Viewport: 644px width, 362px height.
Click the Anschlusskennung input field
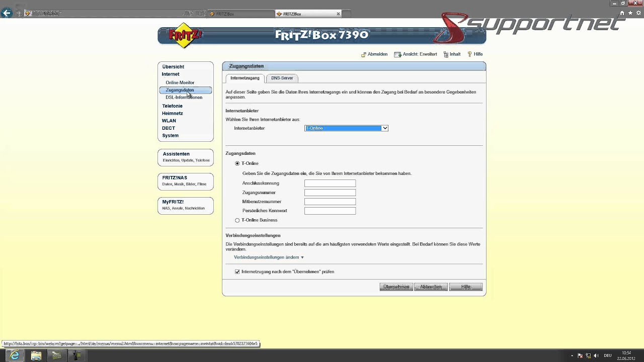(x=330, y=184)
